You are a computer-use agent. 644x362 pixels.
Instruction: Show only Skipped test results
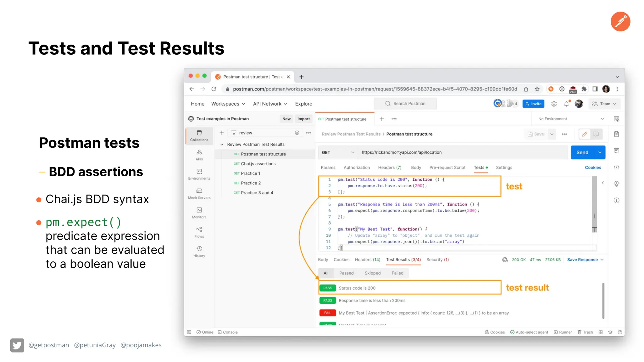click(372, 273)
